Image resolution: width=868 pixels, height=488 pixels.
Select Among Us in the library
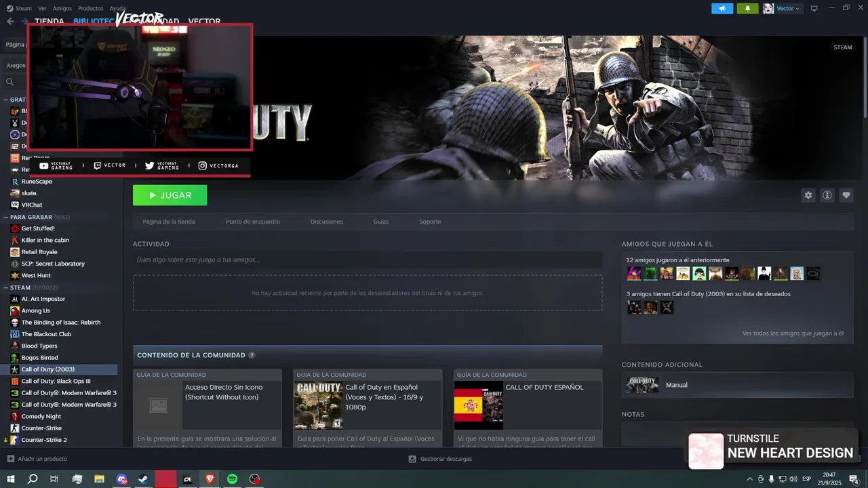tap(35, 310)
